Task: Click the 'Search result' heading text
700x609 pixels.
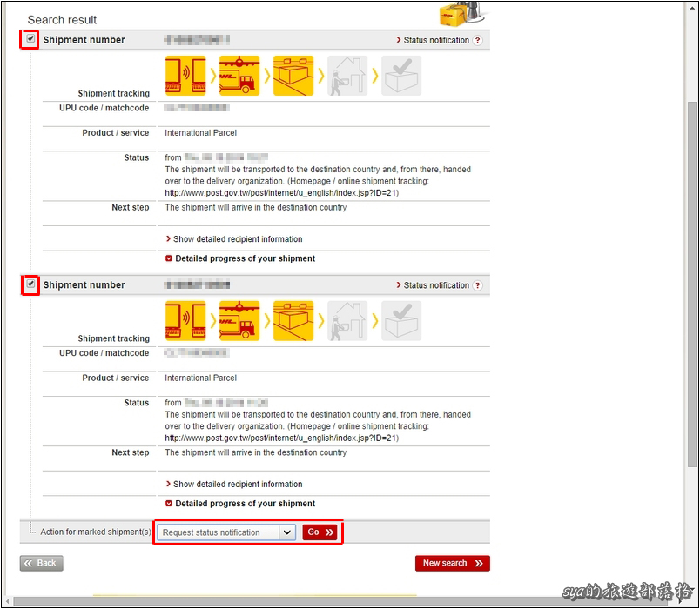Action: 62,20
